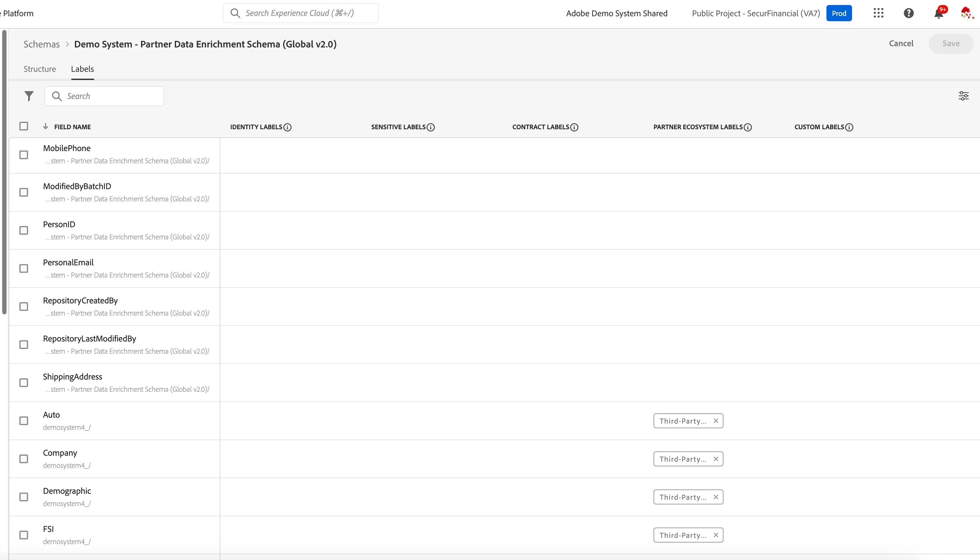Screen dimensions: 980x560
Task: Remove Third-Party label from Auto row
Action: coord(716,421)
